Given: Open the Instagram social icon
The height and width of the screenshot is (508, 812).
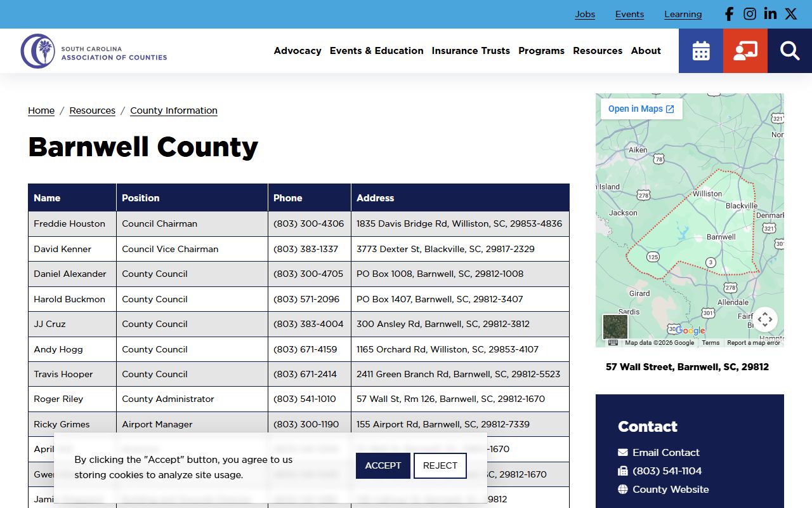Looking at the screenshot, I should point(750,14).
